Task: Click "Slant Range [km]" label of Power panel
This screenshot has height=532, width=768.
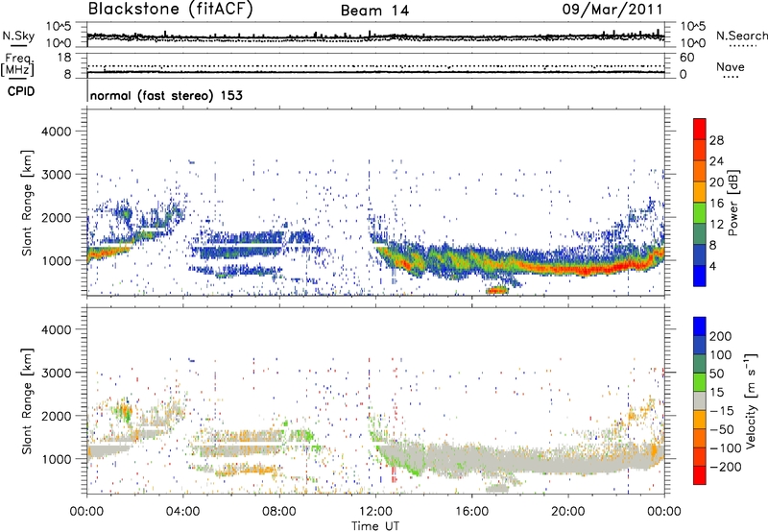Action: click(x=27, y=203)
